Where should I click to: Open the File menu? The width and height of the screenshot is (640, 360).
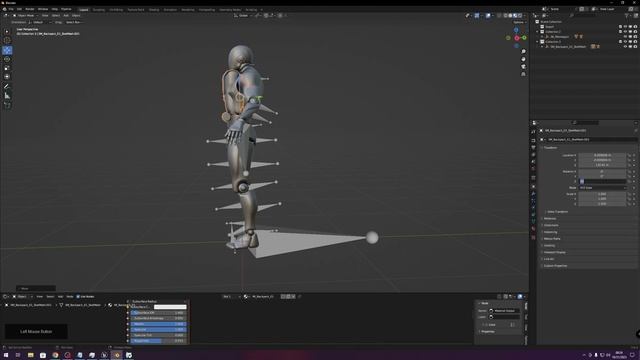[x=11, y=9]
